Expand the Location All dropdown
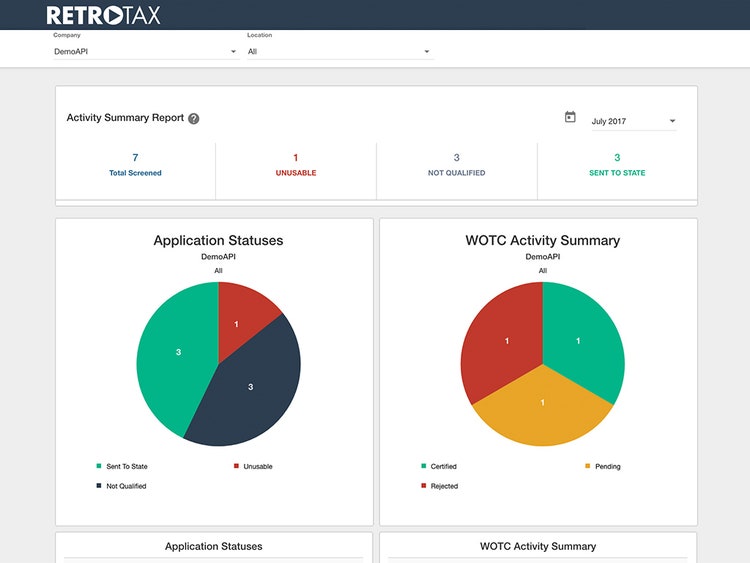 click(340, 52)
